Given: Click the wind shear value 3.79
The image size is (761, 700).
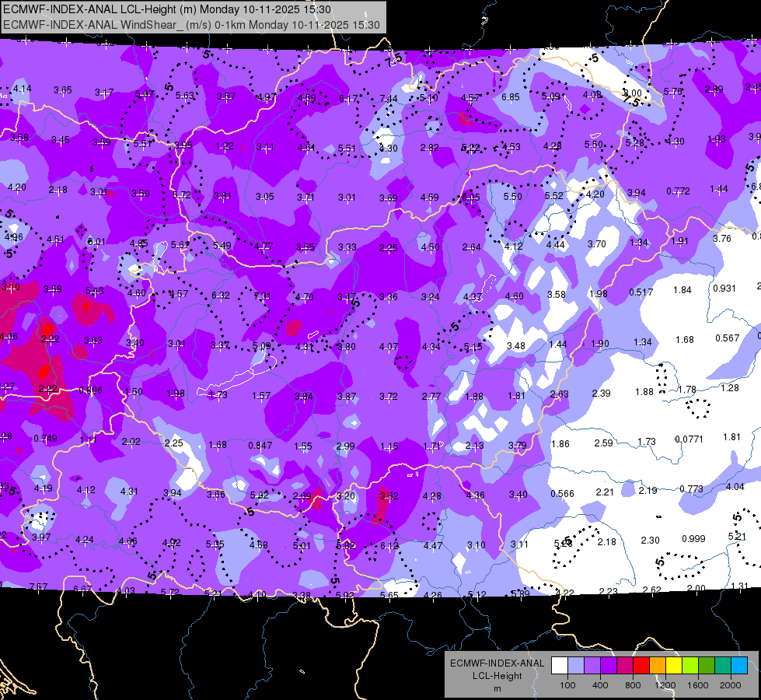Looking at the screenshot, I should pyautogui.click(x=518, y=446).
